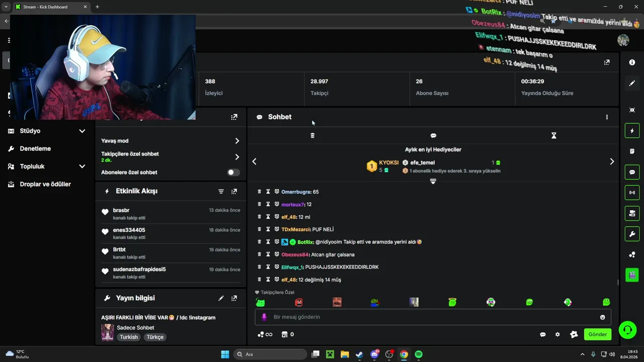
Task: Open chat settings gear near Gönder
Action: coord(557,334)
